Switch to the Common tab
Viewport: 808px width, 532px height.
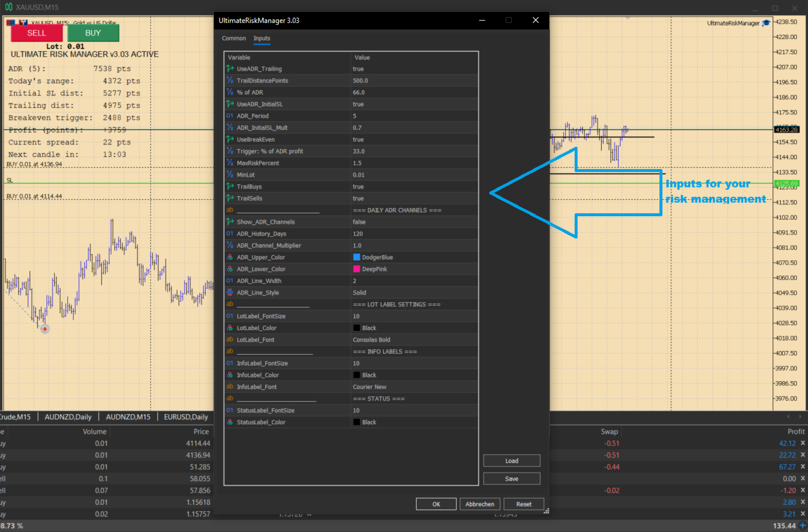tap(234, 38)
